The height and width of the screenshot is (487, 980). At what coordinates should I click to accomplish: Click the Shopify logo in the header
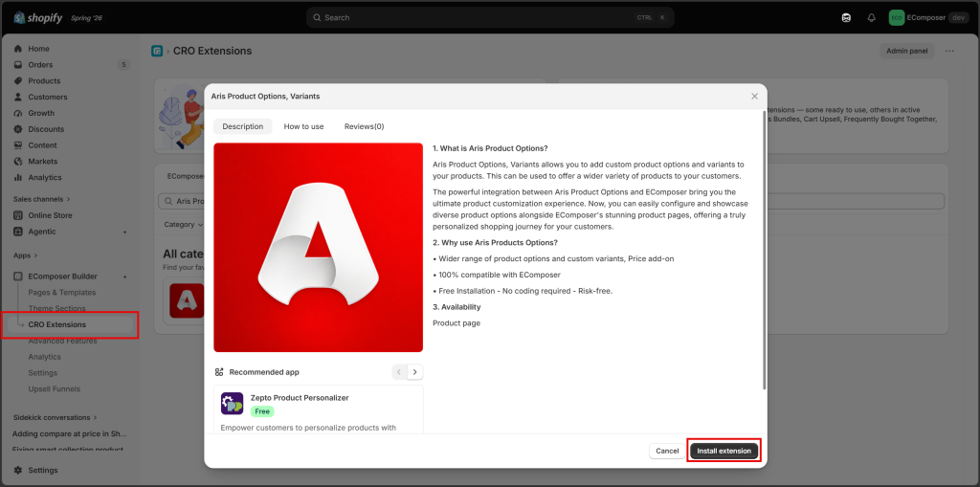click(x=37, y=17)
